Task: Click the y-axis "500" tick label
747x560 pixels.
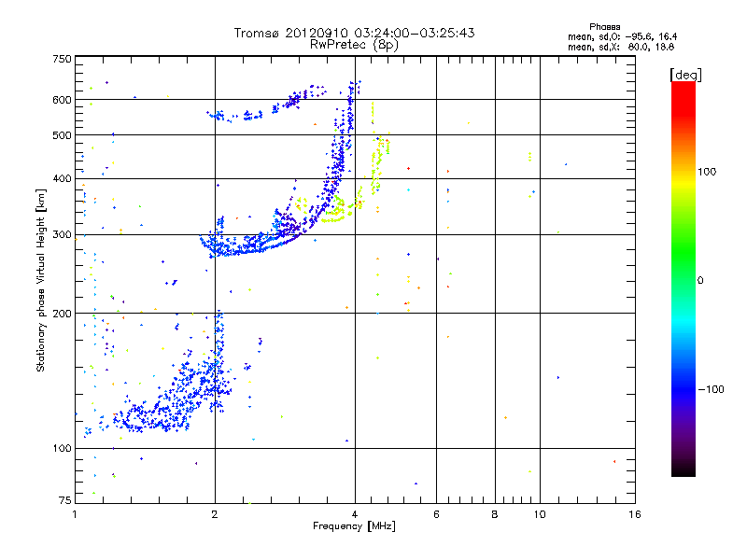Action: [x=62, y=135]
